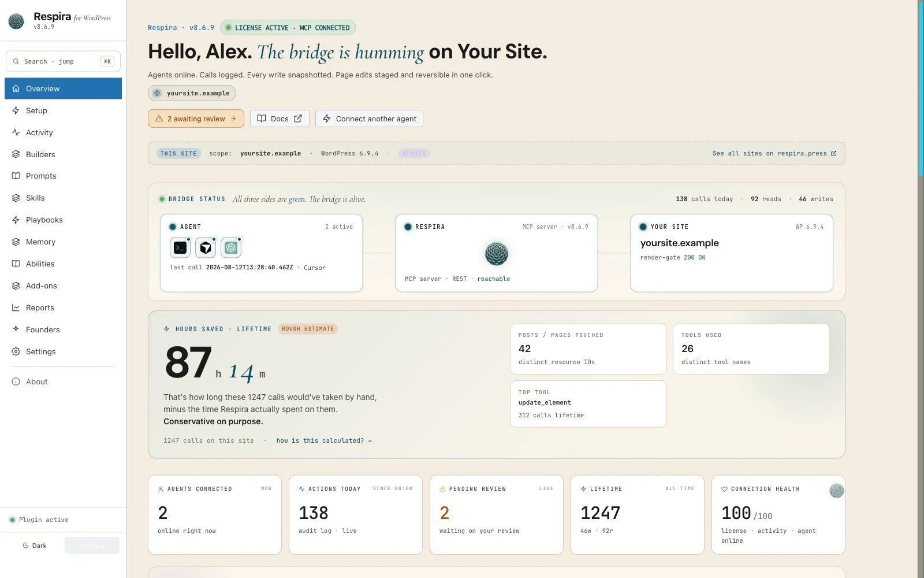Click yoursite.example in the Your Site card
Screen dimensions: 924x578
point(680,243)
